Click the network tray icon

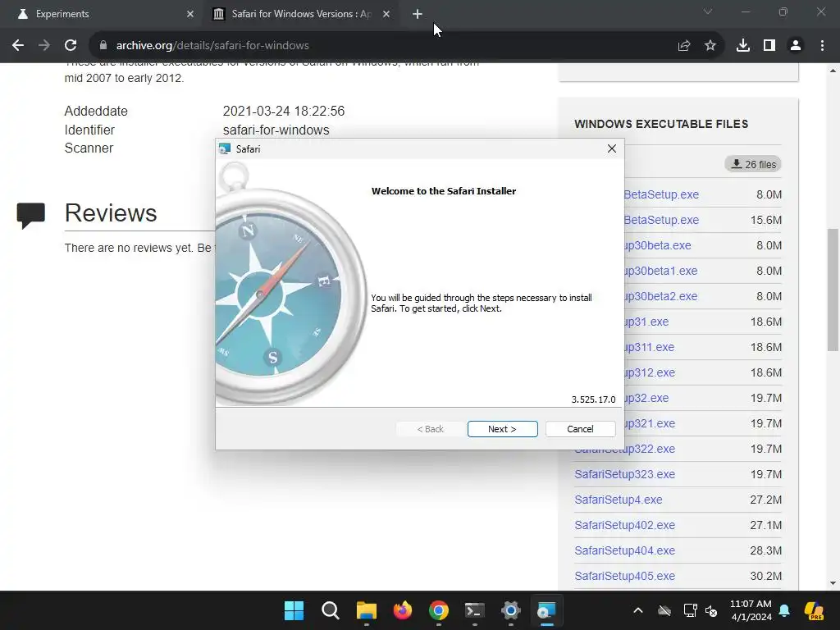click(x=690, y=610)
